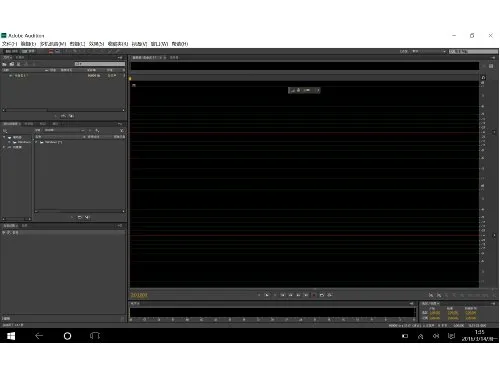The height and width of the screenshot is (375, 500).
Task: Click the Zoom In amplitude icon at bottom right
Action: pos(431,295)
